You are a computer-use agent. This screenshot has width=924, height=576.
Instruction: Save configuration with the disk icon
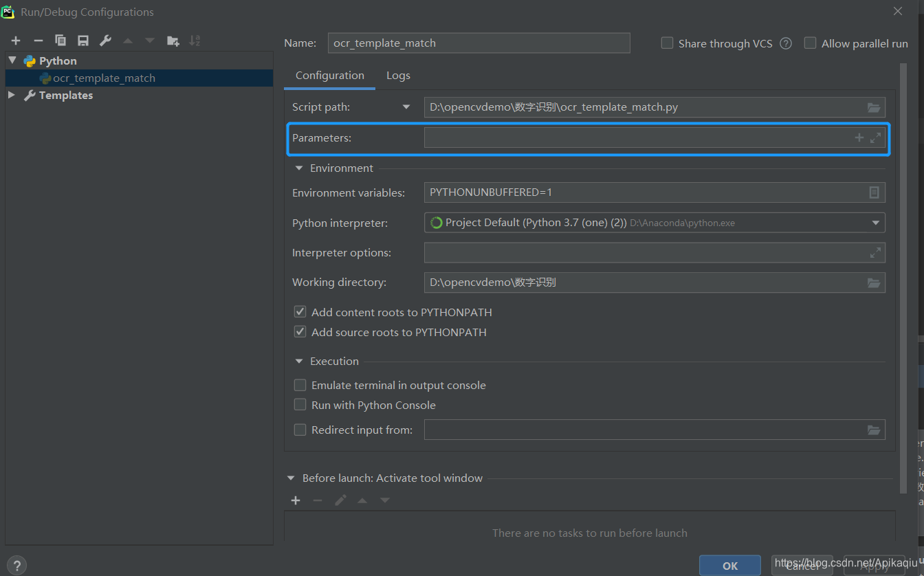tap(83, 41)
